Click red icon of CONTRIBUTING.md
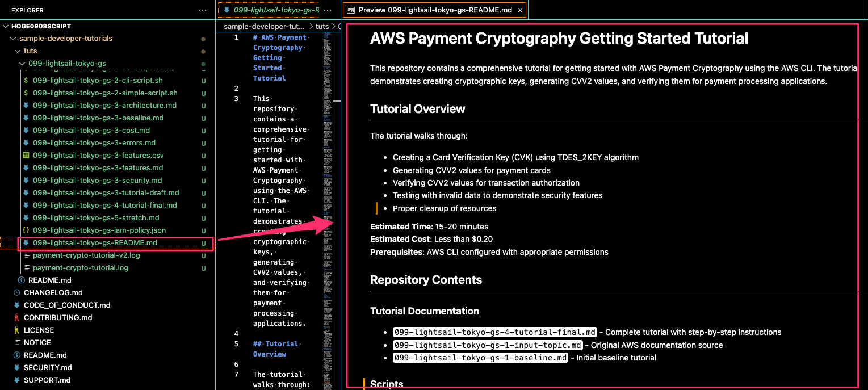This screenshot has height=390, width=868. pos(17,318)
